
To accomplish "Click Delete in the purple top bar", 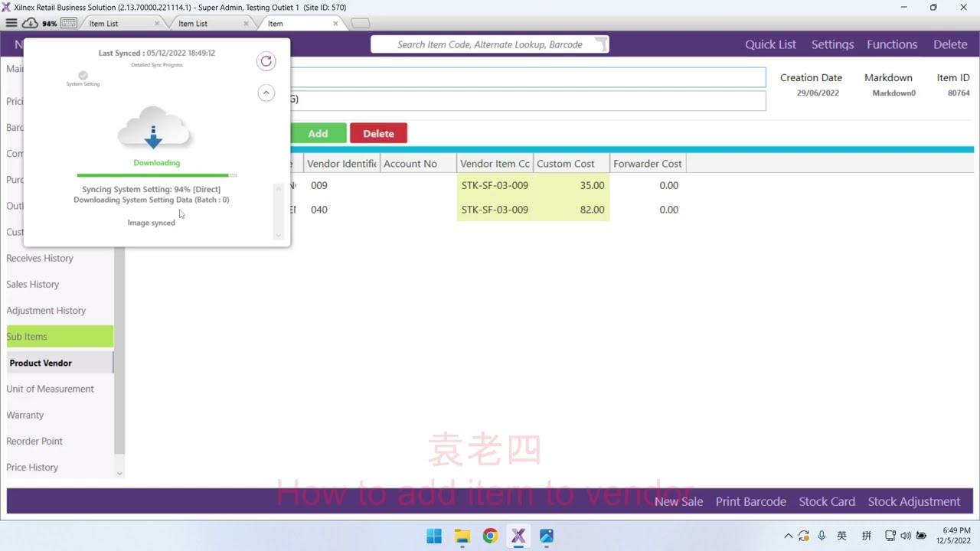I will coord(950,44).
